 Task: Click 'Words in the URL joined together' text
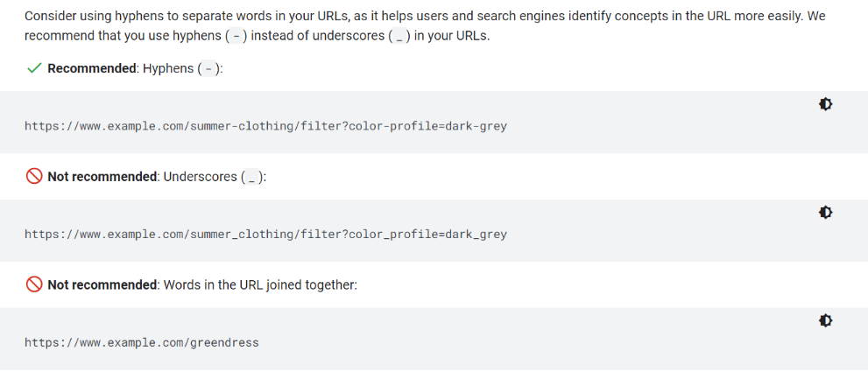[261, 285]
